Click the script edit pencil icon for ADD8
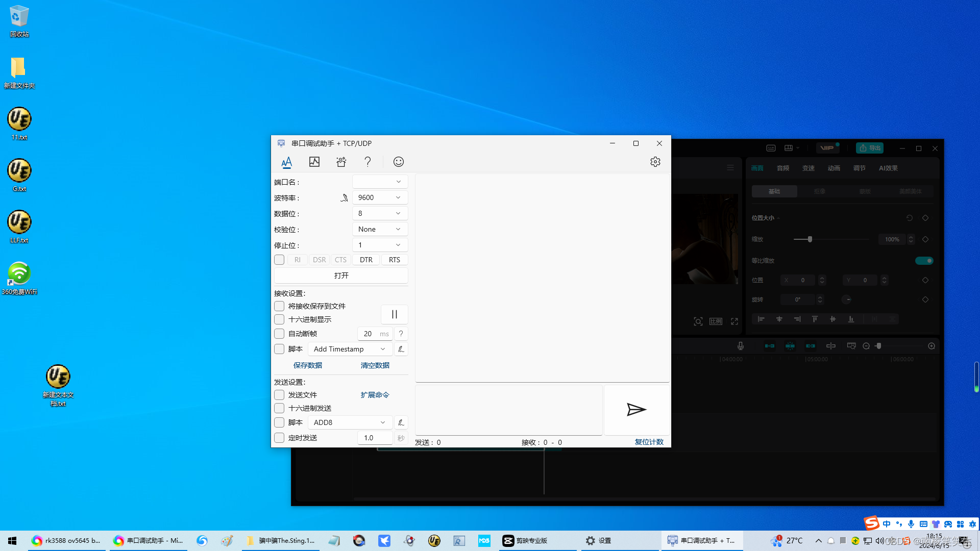Screen dimensions: 980x551 coord(401,422)
